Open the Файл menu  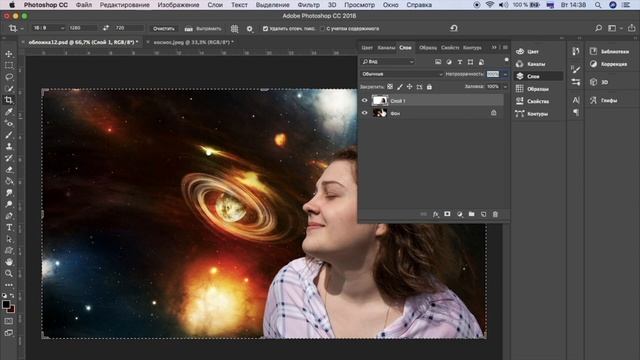[x=84, y=5]
